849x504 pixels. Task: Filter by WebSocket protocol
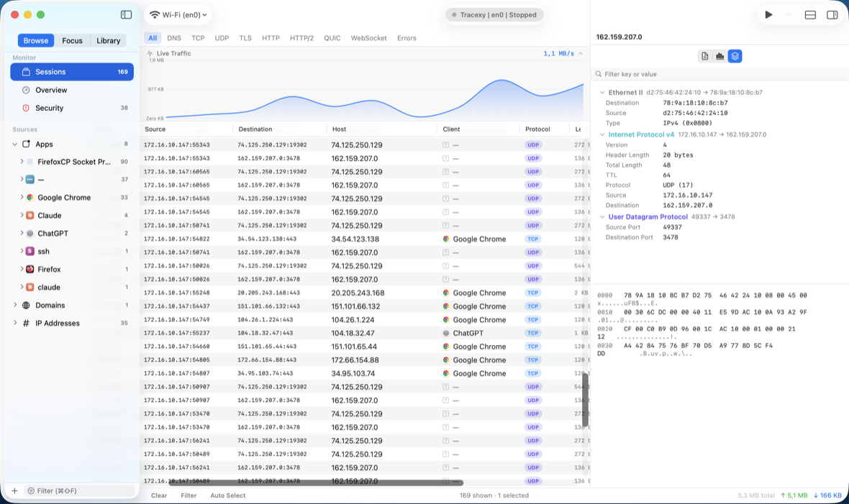point(368,38)
